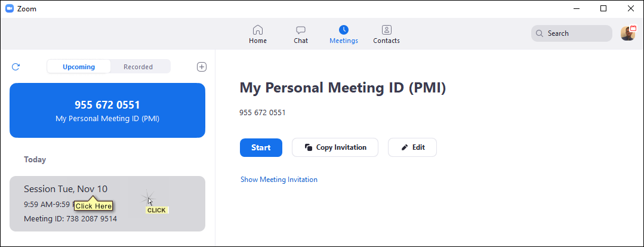Start the personal meeting
The height and width of the screenshot is (247, 644).
pyautogui.click(x=261, y=147)
